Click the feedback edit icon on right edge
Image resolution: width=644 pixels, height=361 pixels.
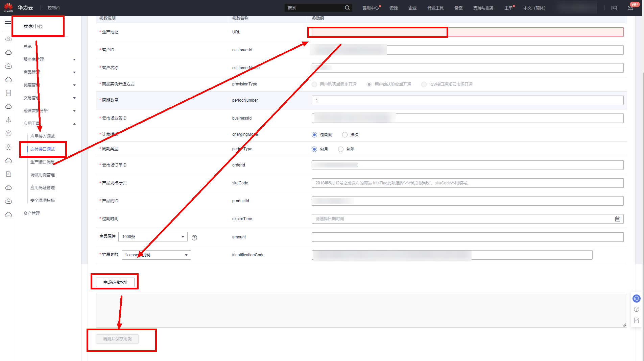[637, 320]
